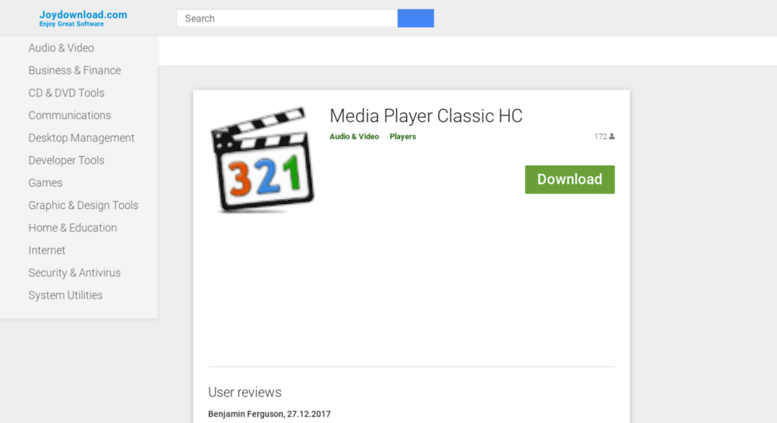
Task: Open the Audio & Video sidebar category
Action: [x=61, y=48]
